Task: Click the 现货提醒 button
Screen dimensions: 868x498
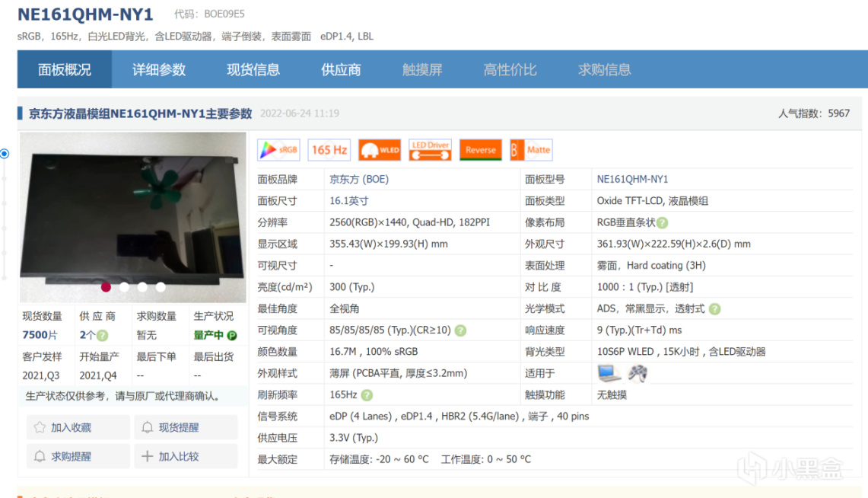Action: click(186, 427)
